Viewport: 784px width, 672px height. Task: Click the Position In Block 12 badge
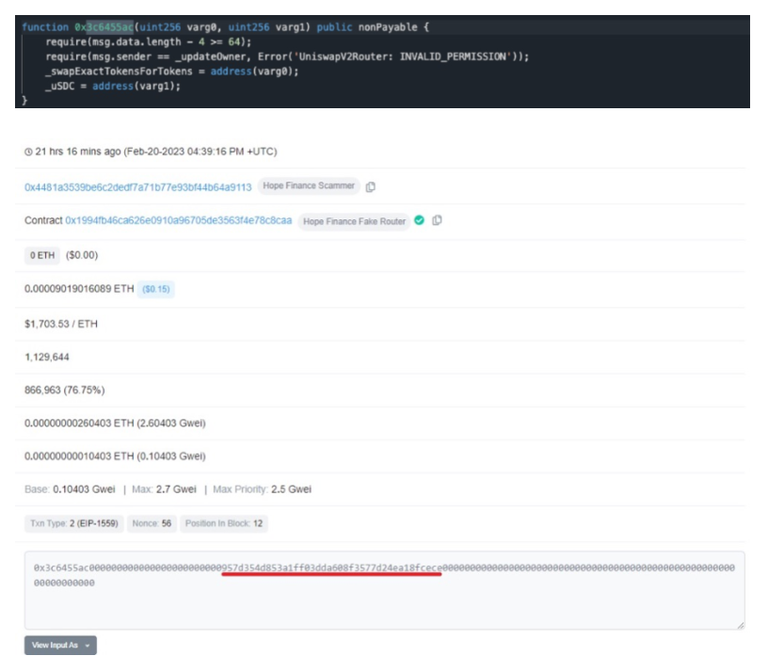tap(223, 523)
